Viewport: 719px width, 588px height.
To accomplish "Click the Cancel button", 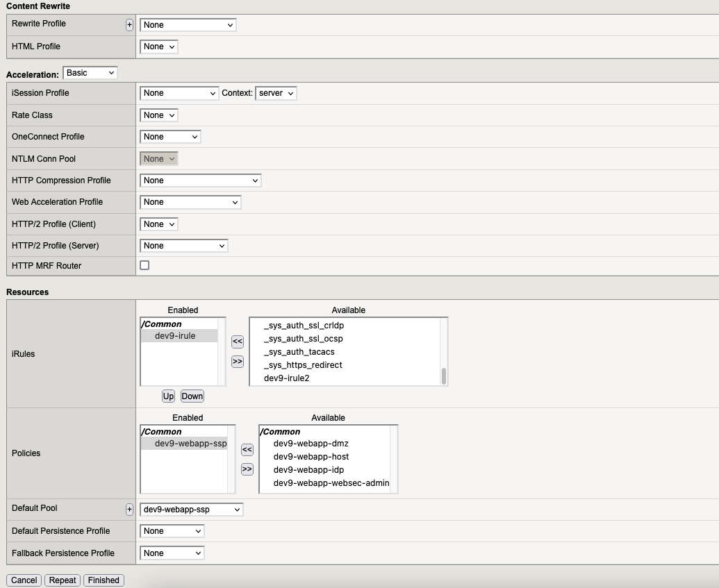I will (x=24, y=580).
